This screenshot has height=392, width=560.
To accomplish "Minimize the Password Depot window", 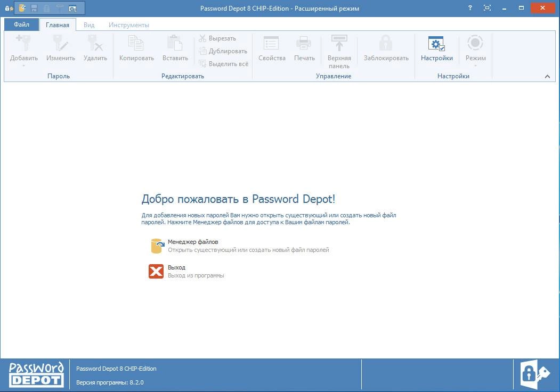I will click(504, 8).
